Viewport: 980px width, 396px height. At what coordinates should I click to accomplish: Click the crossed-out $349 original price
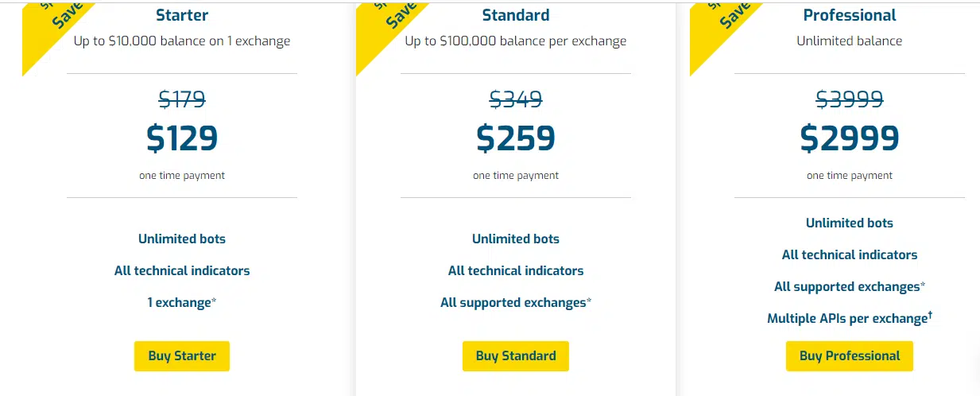pos(516,99)
